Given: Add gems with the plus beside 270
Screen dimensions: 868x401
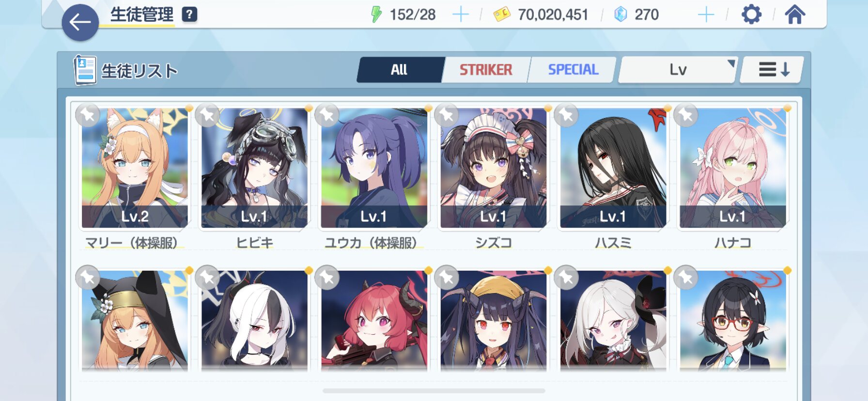Looking at the screenshot, I should tap(706, 15).
